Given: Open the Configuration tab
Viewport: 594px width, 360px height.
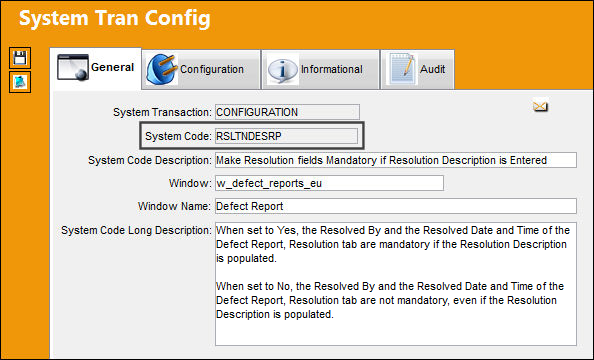Looking at the screenshot, I should (202, 70).
